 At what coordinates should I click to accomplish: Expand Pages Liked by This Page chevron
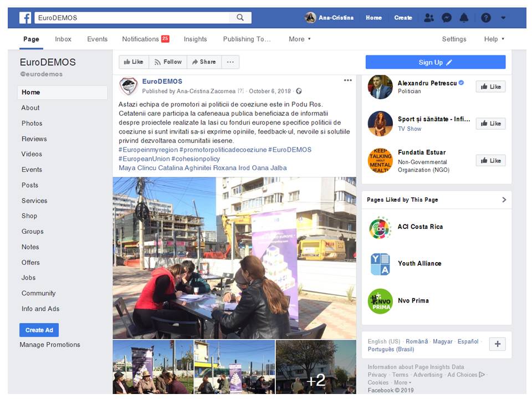point(504,200)
